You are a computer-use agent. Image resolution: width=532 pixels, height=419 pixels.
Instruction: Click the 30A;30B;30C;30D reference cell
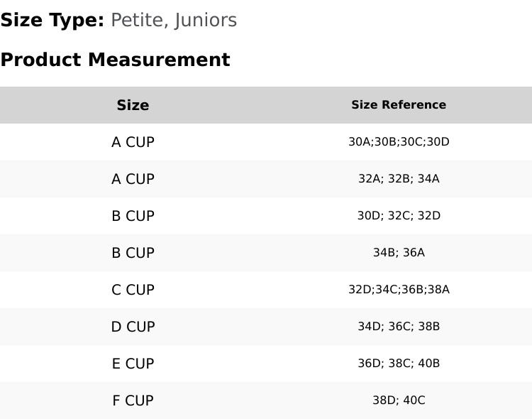pos(399,142)
